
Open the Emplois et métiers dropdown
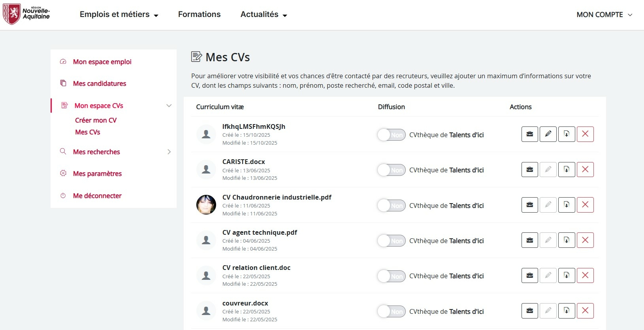coord(119,15)
